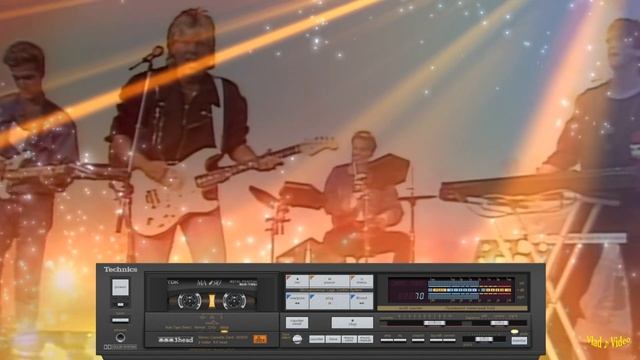Click the first small button right of round knob
Viewport: 640px width, 360px height.
[x=317, y=339]
